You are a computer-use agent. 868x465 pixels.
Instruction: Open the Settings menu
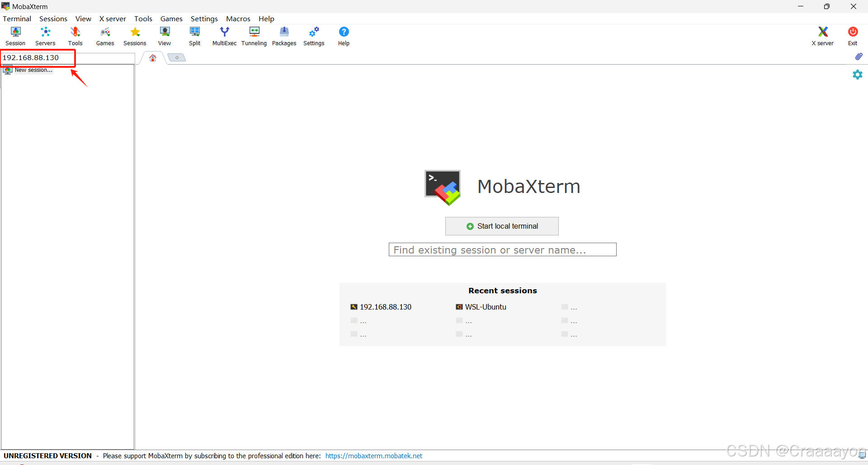click(x=204, y=19)
